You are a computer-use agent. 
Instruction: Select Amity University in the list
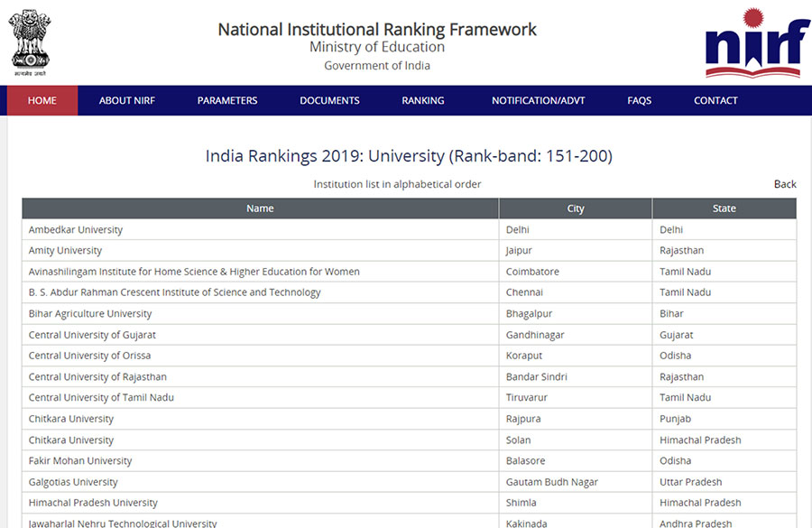[x=65, y=250]
